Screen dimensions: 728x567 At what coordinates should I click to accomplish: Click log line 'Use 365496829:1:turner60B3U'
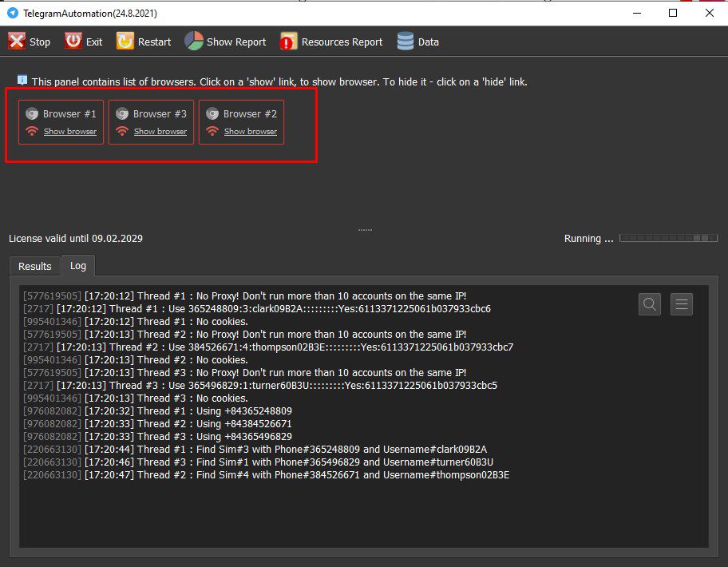click(260, 386)
